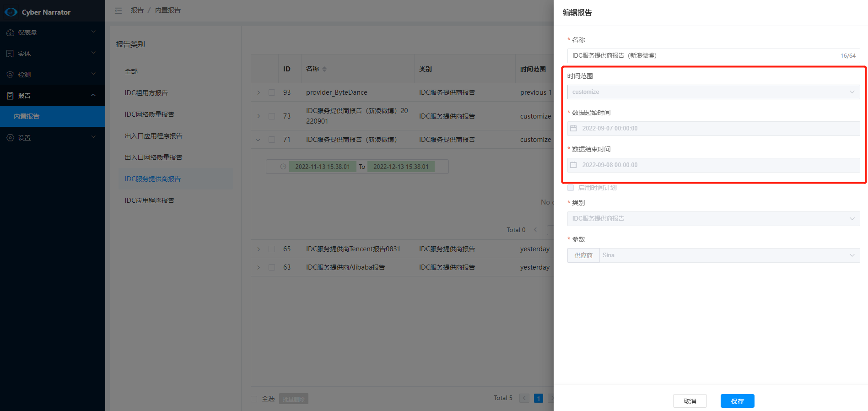Select IDC租用方报告 category
The image size is (868, 411).
click(x=146, y=93)
